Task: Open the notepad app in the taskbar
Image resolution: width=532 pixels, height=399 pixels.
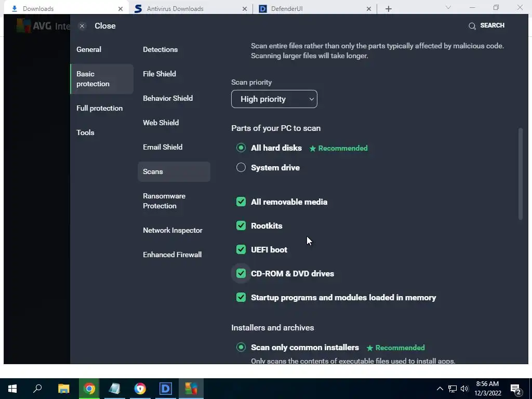Action: coord(115,389)
